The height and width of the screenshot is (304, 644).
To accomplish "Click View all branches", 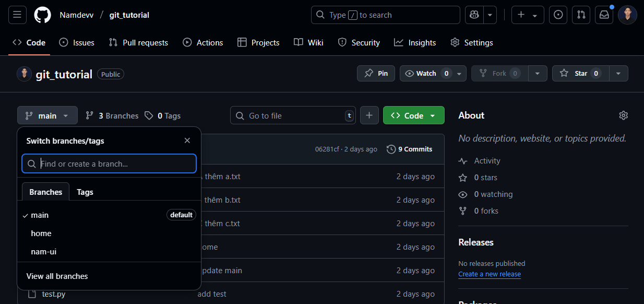I will (57, 276).
